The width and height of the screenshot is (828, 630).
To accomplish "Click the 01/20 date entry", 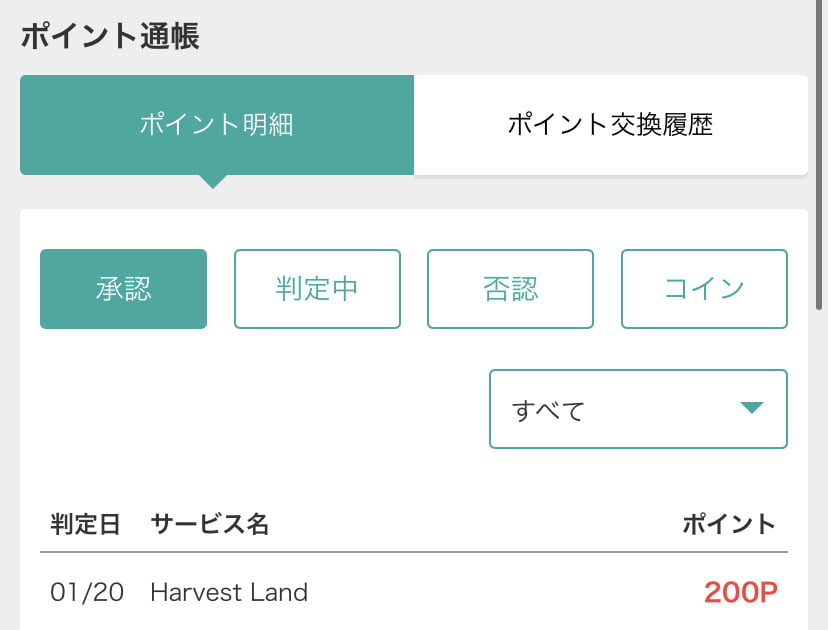I will click(87, 593).
